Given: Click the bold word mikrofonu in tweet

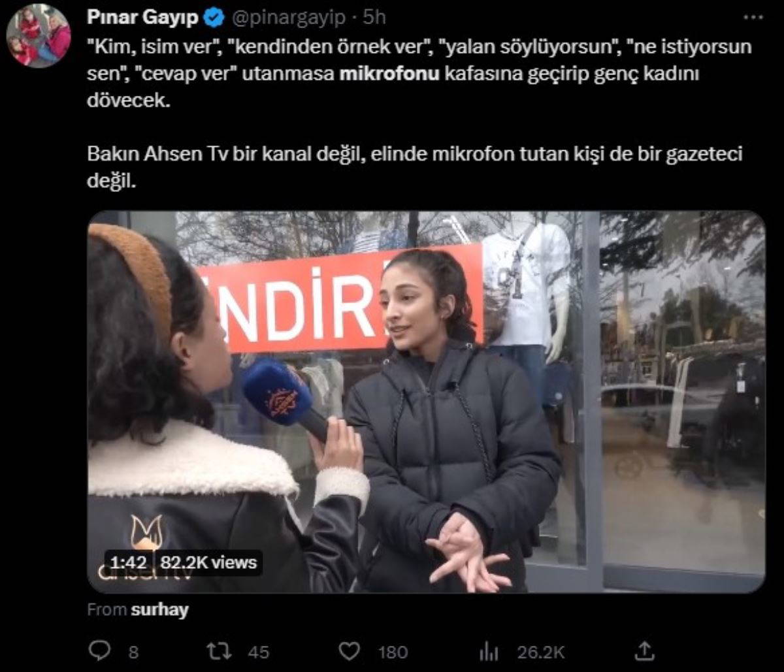Looking at the screenshot, I should tap(389, 74).
